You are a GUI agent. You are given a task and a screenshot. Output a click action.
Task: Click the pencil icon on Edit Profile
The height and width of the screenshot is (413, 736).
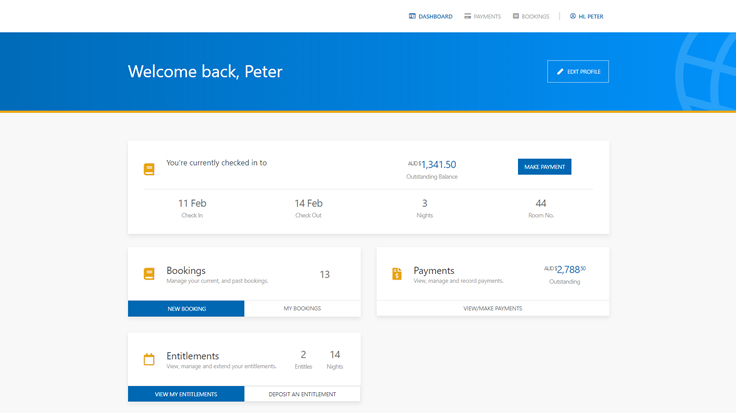tap(560, 72)
